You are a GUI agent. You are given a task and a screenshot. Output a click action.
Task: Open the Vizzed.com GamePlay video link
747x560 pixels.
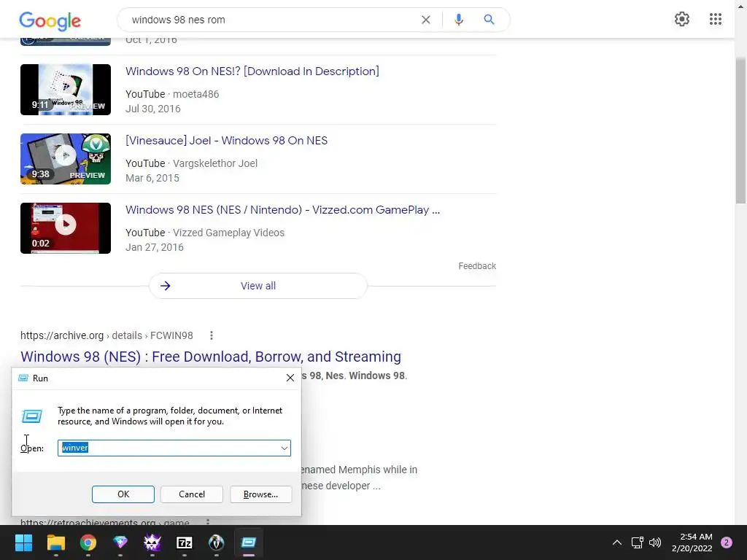(x=282, y=210)
